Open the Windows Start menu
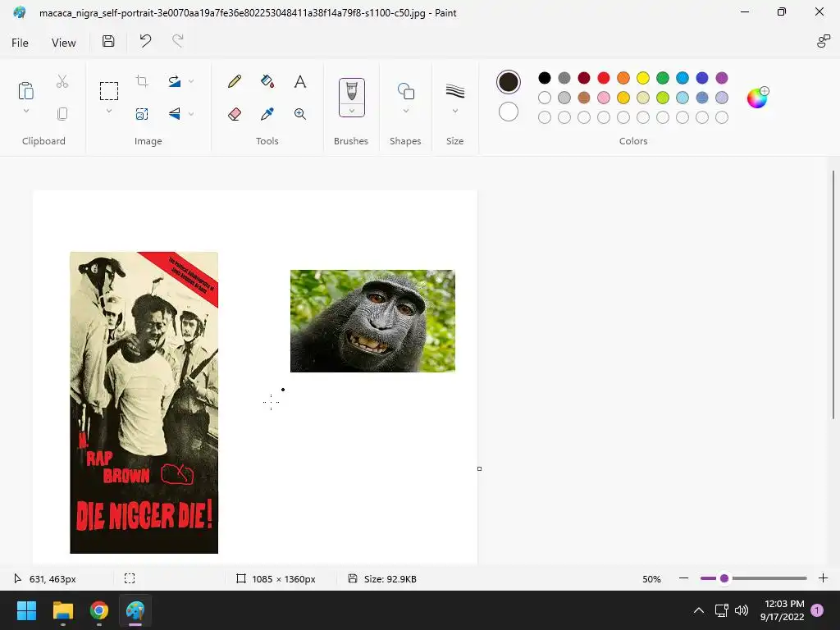This screenshot has width=840, height=630. click(26, 610)
